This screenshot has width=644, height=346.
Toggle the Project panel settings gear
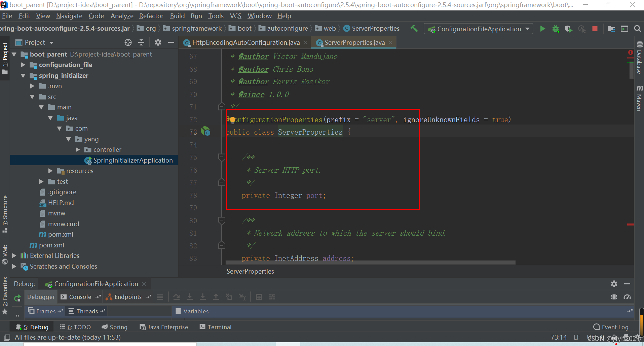click(158, 42)
